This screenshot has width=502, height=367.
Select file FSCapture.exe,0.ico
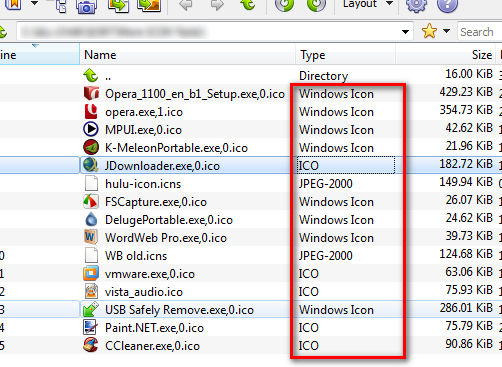(156, 202)
